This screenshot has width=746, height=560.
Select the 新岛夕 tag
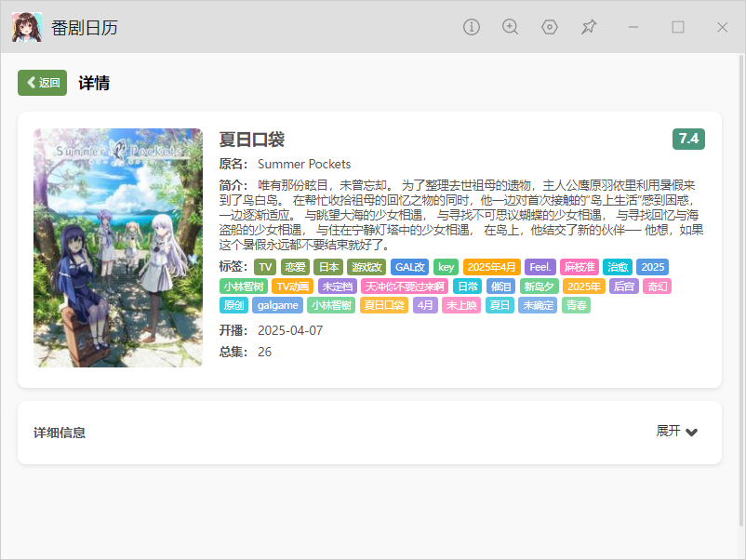coord(539,287)
